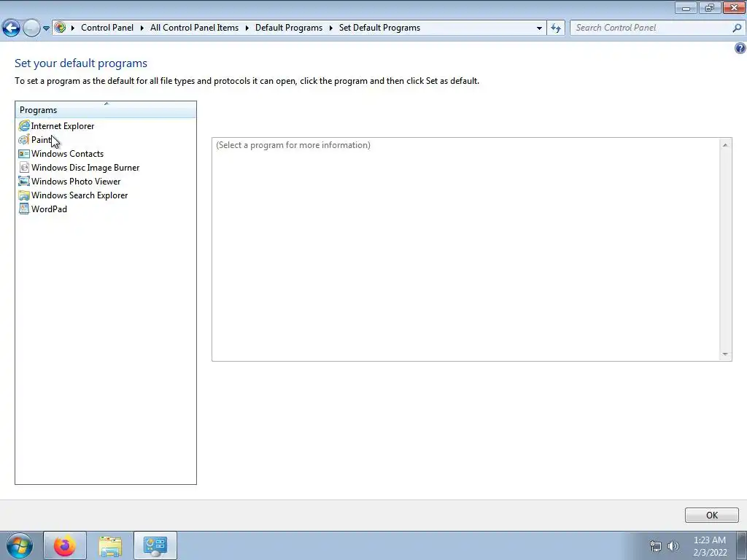Open Windows Explorer from the taskbar
The width and height of the screenshot is (747, 560).
click(110, 545)
